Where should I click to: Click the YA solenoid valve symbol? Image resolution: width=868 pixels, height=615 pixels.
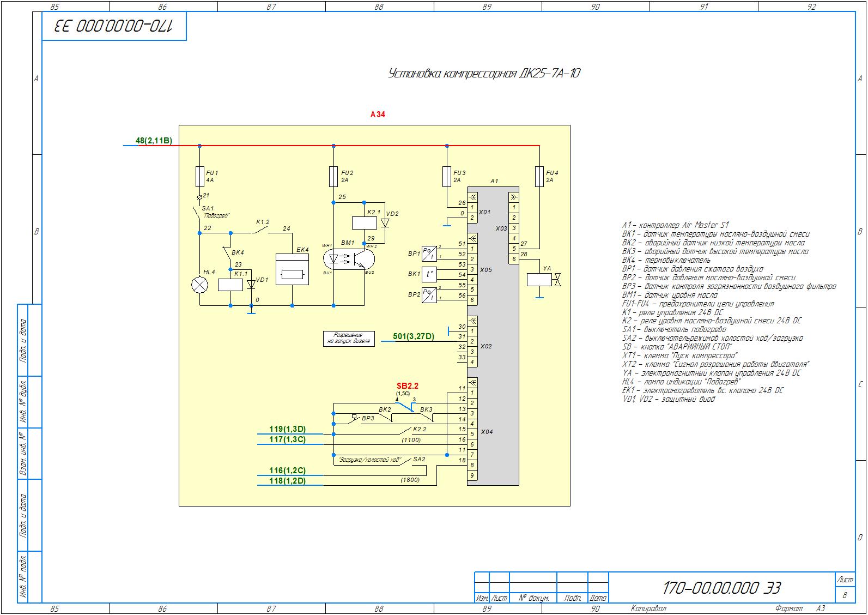(x=539, y=280)
